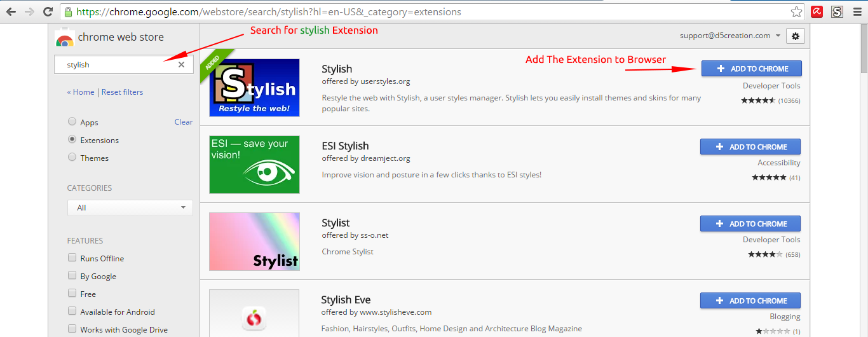The height and width of the screenshot is (337, 868).
Task: Click the "chrome web store" title text
Action: pyautogui.click(x=121, y=38)
